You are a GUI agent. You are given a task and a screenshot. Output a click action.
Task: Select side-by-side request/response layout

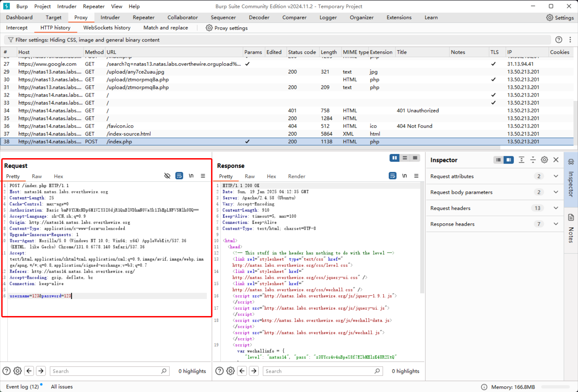pos(394,158)
